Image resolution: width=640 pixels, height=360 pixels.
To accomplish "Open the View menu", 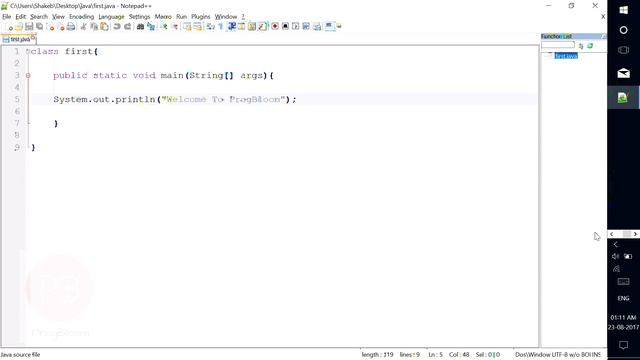I will pos(58,17).
